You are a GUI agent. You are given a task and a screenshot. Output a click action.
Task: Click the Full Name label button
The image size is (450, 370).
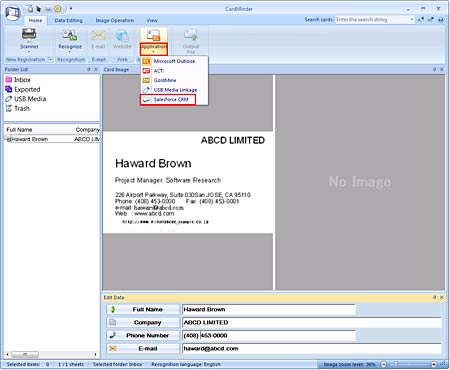tap(143, 309)
